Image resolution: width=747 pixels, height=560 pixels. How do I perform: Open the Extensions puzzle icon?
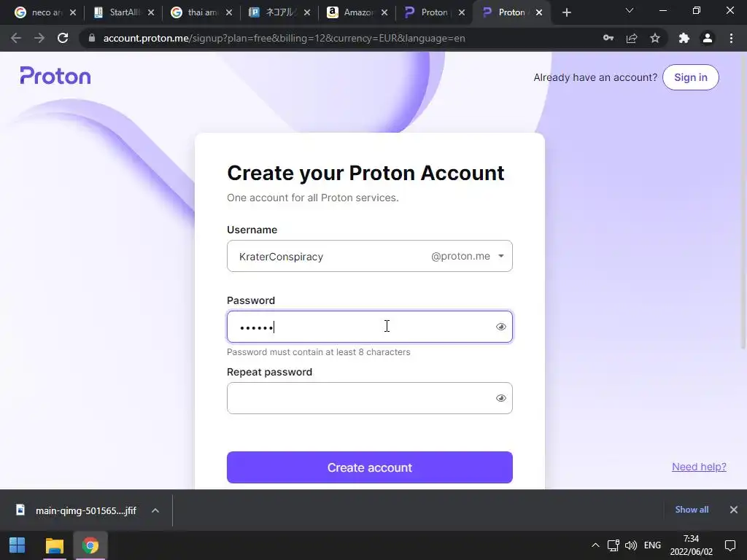pyautogui.click(x=684, y=38)
